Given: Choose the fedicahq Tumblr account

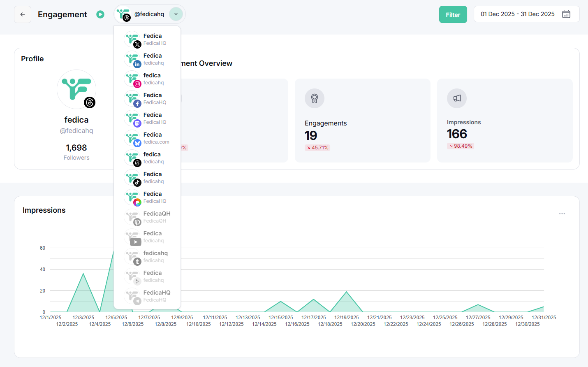Looking at the screenshot, I should tap(147, 257).
